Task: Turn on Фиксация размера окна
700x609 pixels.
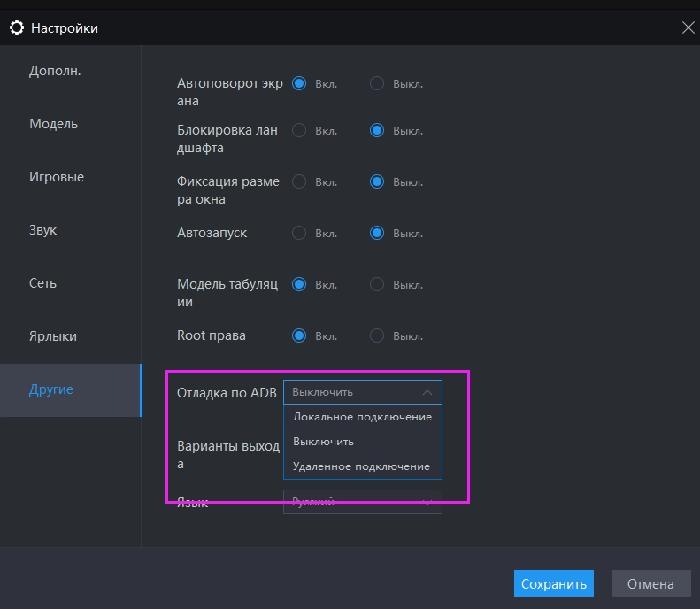Action: (x=299, y=182)
